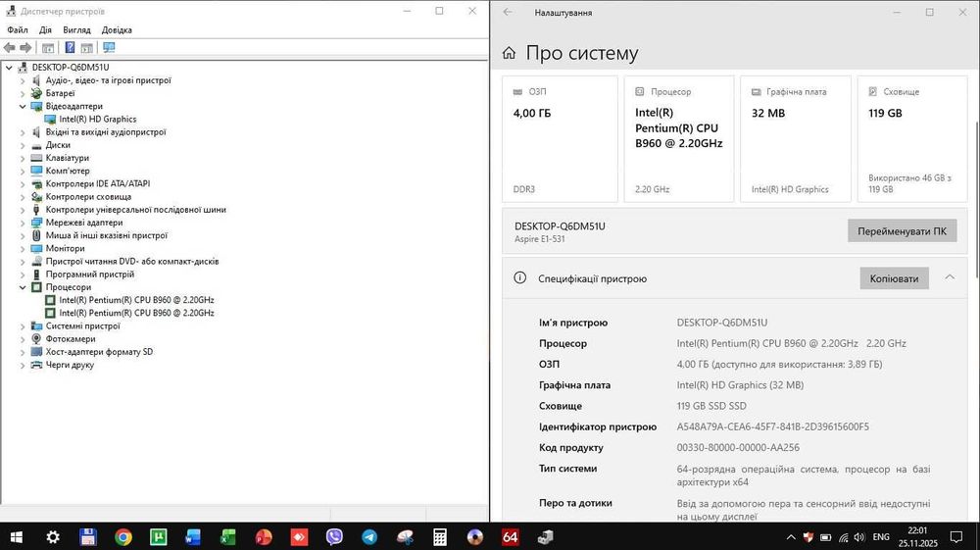Expand the Фотокамери tree node
The image size is (980, 550).
[23, 339]
